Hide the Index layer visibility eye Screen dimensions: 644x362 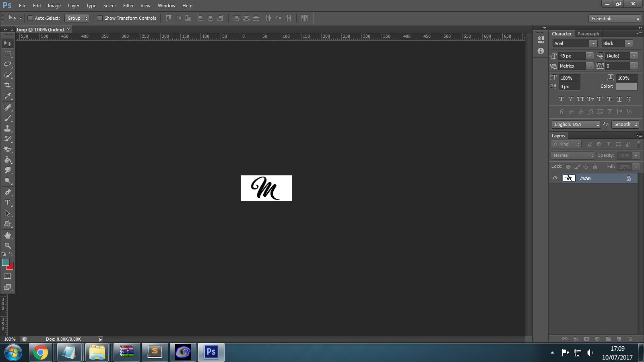click(555, 178)
